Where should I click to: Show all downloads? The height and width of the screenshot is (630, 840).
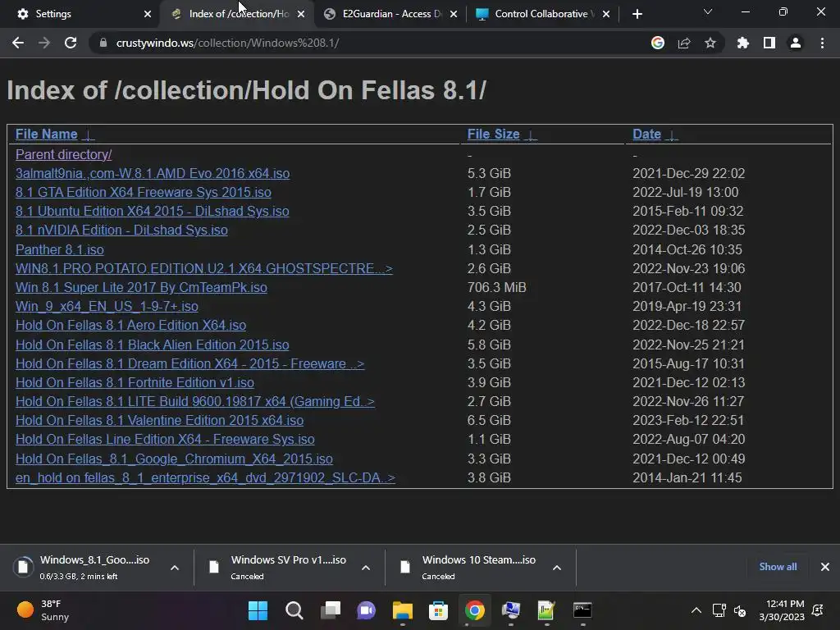click(778, 567)
